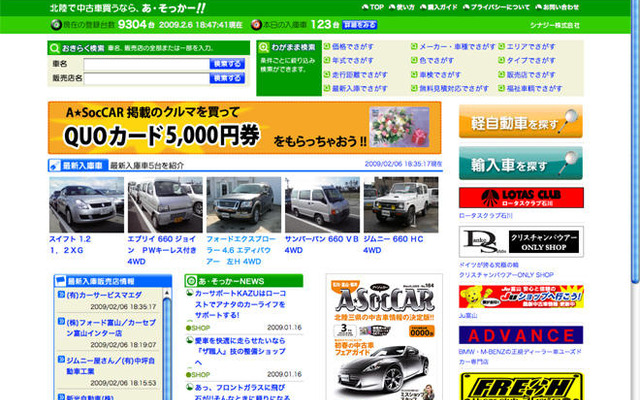This screenshot has height=400, width=640.
Task: Click the わがまま検索 magnifier icon
Action: pyautogui.click(x=264, y=47)
